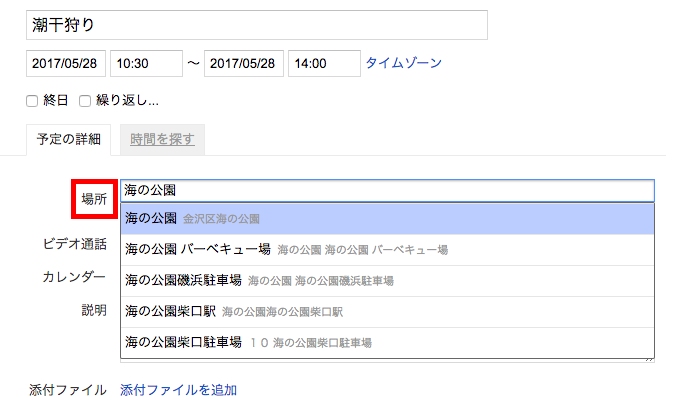Click the end date field
The height and width of the screenshot is (412, 687).
click(x=244, y=64)
